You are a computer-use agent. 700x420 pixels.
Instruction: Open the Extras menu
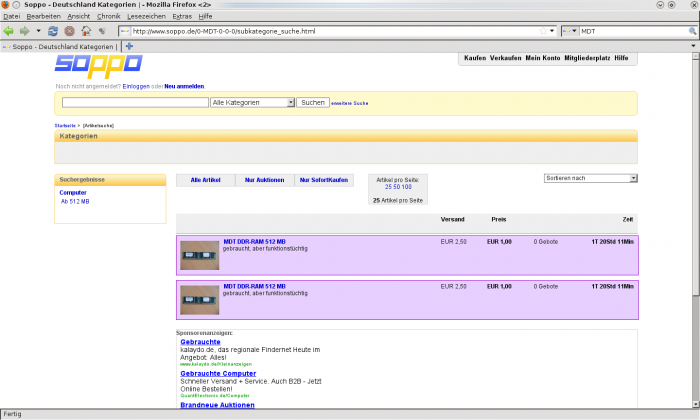[x=182, y=17]
